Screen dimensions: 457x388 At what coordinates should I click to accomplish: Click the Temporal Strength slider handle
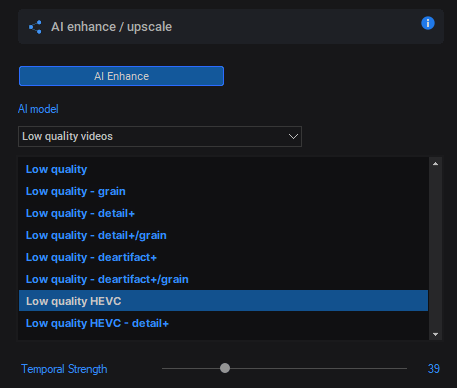(x=225, y=368)
